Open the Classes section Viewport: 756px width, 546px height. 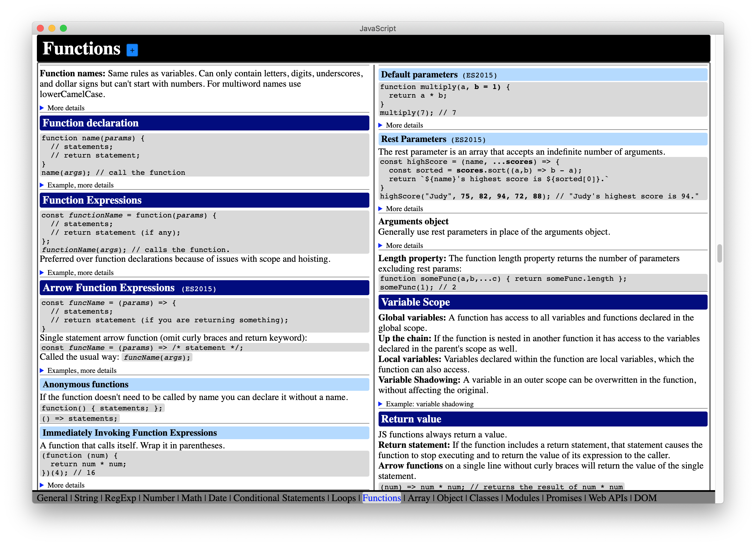[x=484, y=498]
